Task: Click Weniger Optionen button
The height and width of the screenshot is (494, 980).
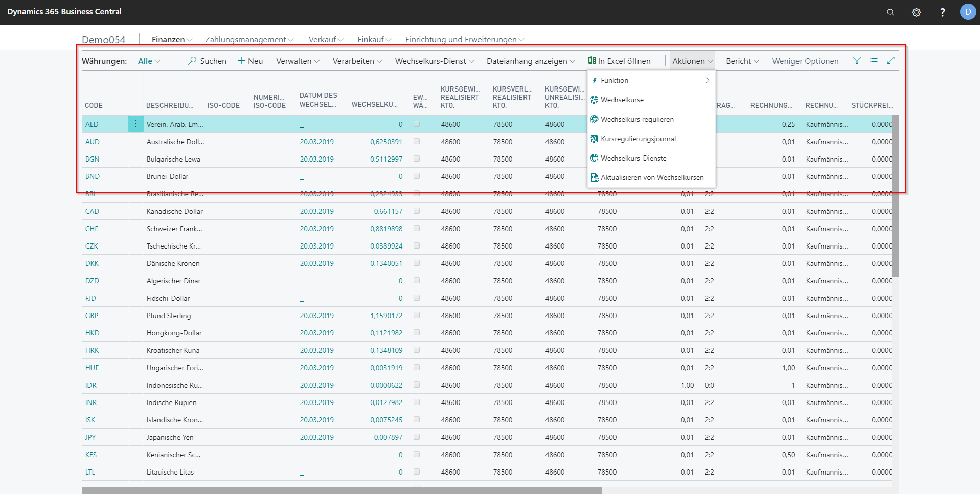Action: click(805, 61)
